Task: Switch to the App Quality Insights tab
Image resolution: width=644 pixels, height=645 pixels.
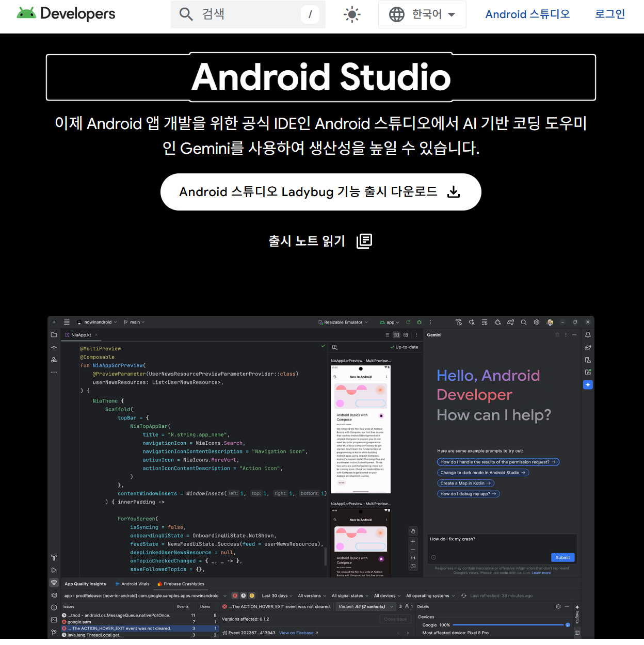Action: 85,584
